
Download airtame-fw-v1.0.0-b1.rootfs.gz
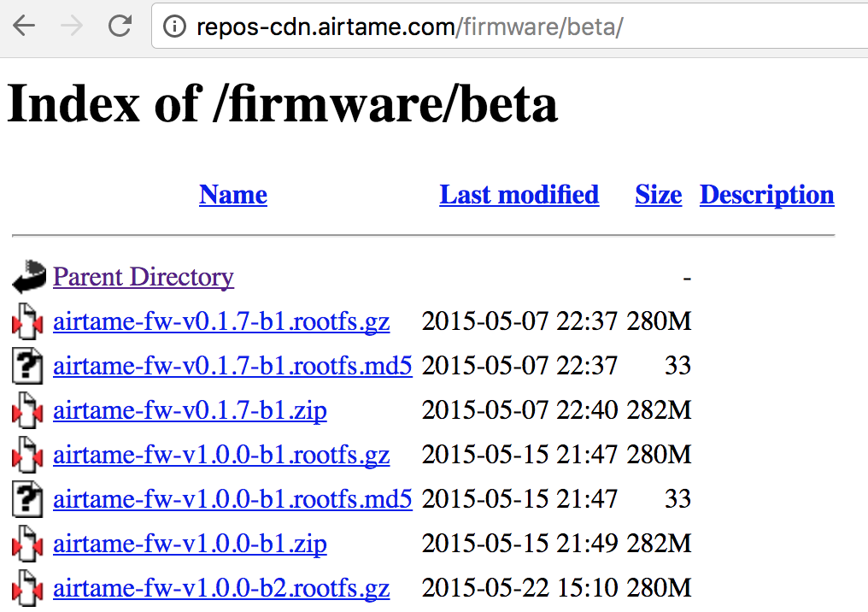coord(221,456)
